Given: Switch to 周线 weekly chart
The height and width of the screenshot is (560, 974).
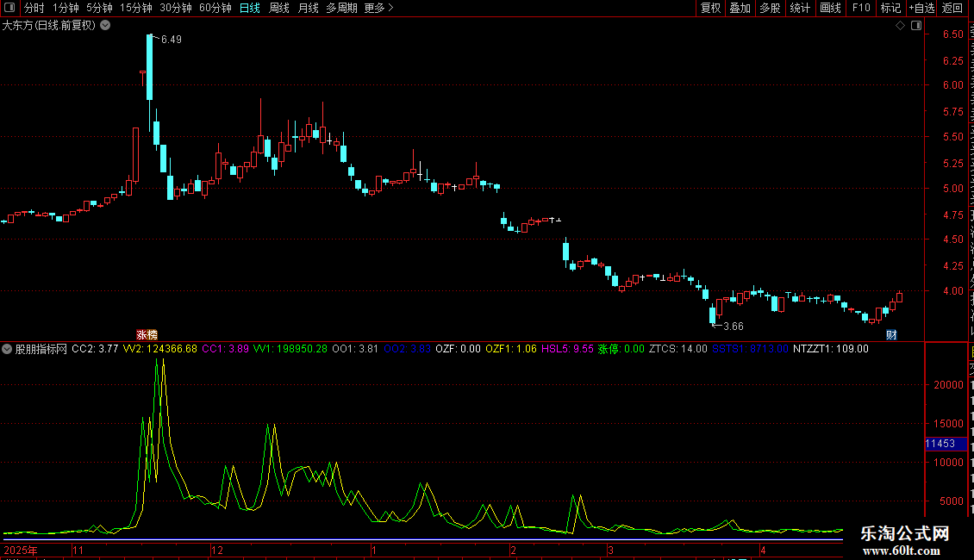Looking at the screenshot, I should pyautogui.click(x=279, y=8).
